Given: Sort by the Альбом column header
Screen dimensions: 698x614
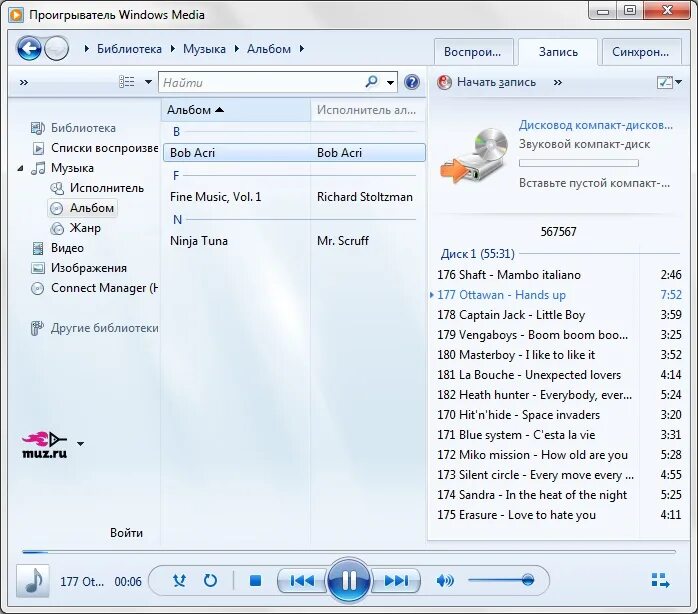Looking at the screenshot, I should [235, 110].
